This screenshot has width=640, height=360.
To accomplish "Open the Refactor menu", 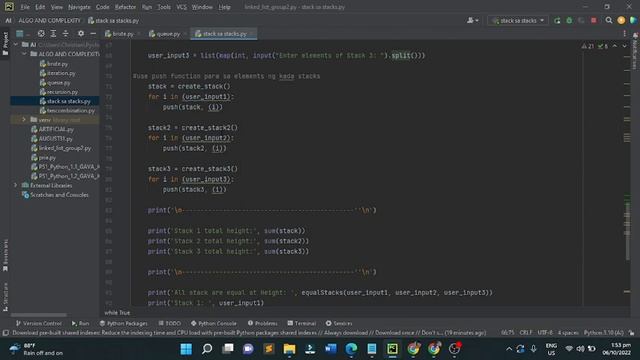I will tap(125, 7).
